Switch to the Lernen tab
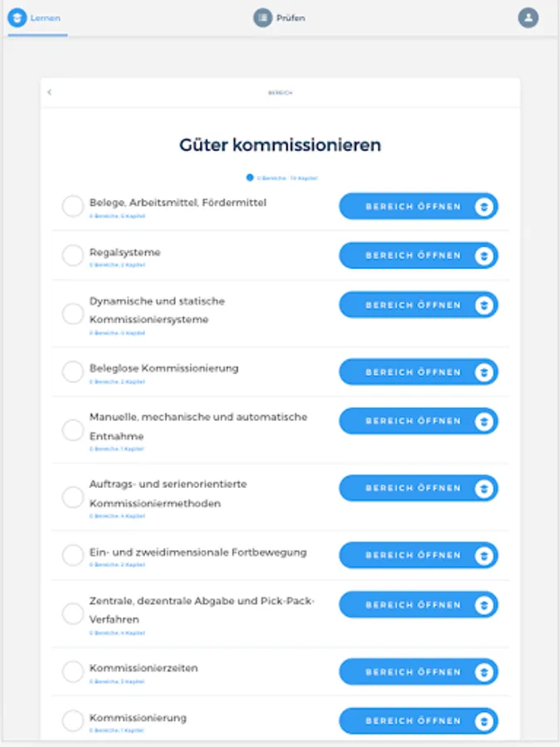This screenshot has width=560, height=747. tap(37, 17)
